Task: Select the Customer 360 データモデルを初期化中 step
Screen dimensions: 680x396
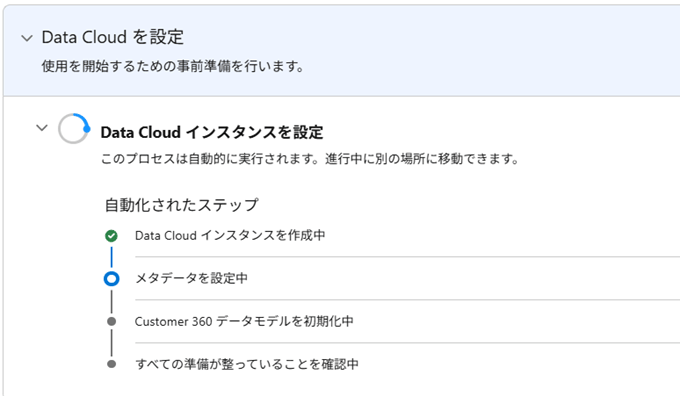Action: (x=244, y=321)
